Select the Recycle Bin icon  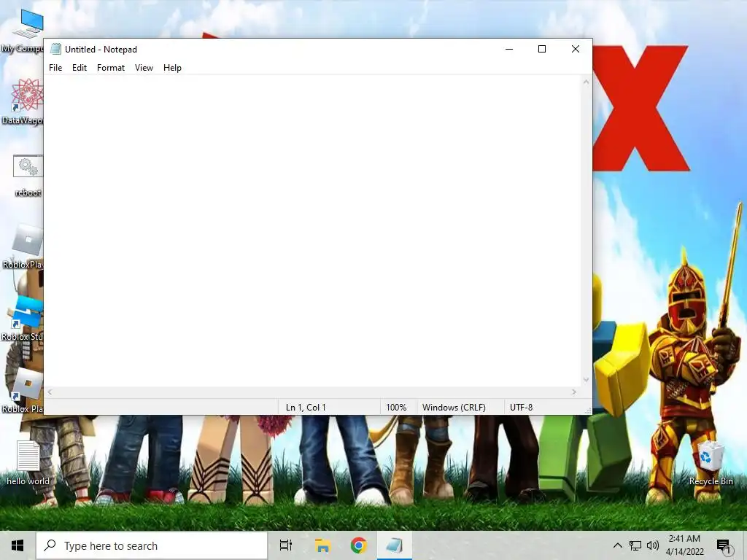[711, 463]
